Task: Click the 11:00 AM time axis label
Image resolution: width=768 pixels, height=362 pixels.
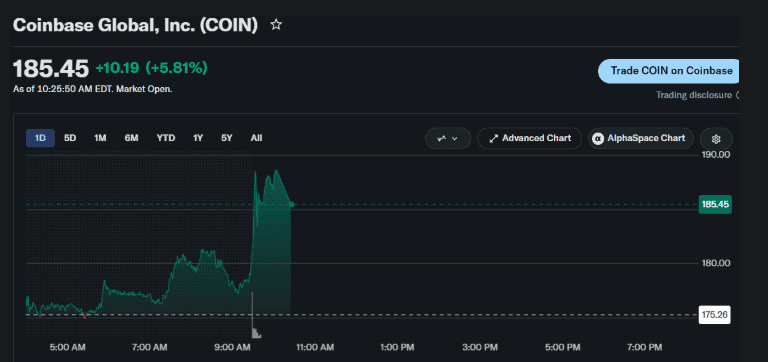Action: tap(315, 348)
